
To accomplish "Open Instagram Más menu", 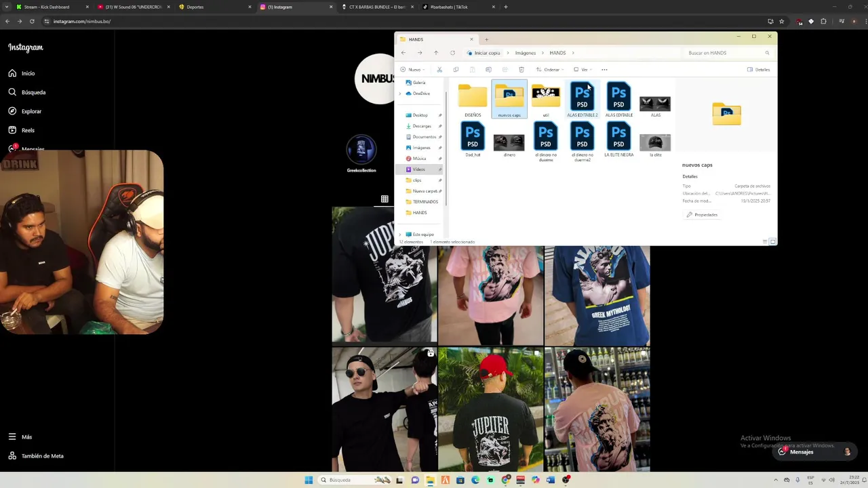I will click(20, 437).
